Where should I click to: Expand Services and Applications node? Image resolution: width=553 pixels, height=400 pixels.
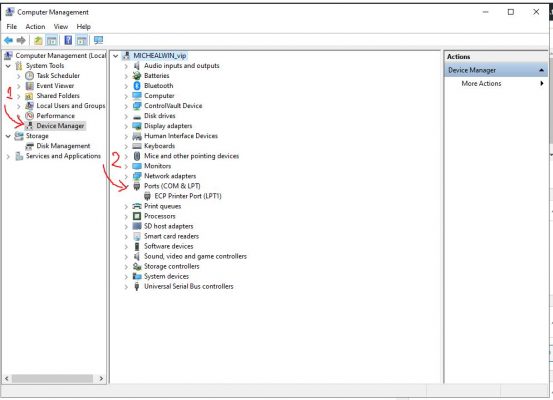click(x=8, y=156)
